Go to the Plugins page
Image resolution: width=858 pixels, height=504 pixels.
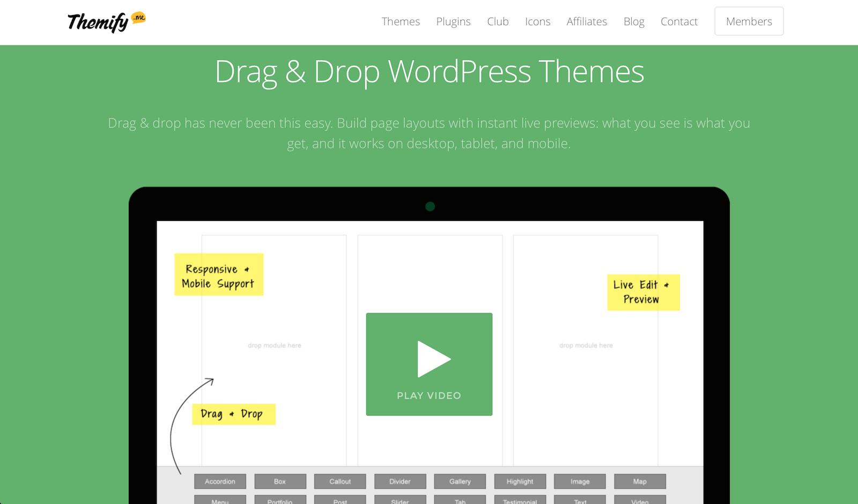point(453,21)
